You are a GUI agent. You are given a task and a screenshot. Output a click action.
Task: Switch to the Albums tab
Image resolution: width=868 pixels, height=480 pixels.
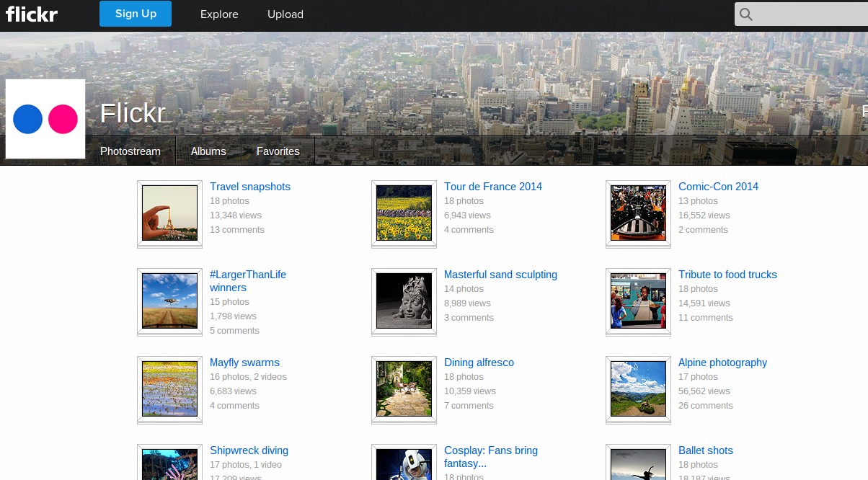coord(208,151)
